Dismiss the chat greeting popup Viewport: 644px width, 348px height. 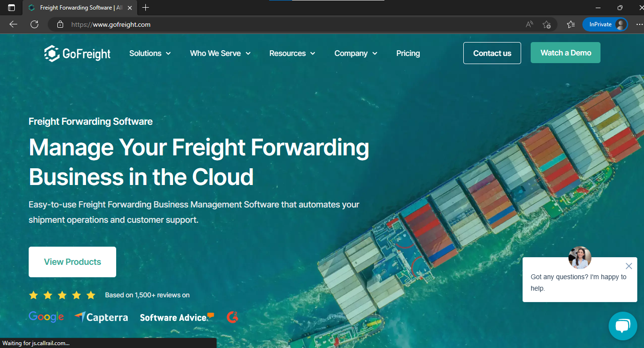[x=629, y=266]
